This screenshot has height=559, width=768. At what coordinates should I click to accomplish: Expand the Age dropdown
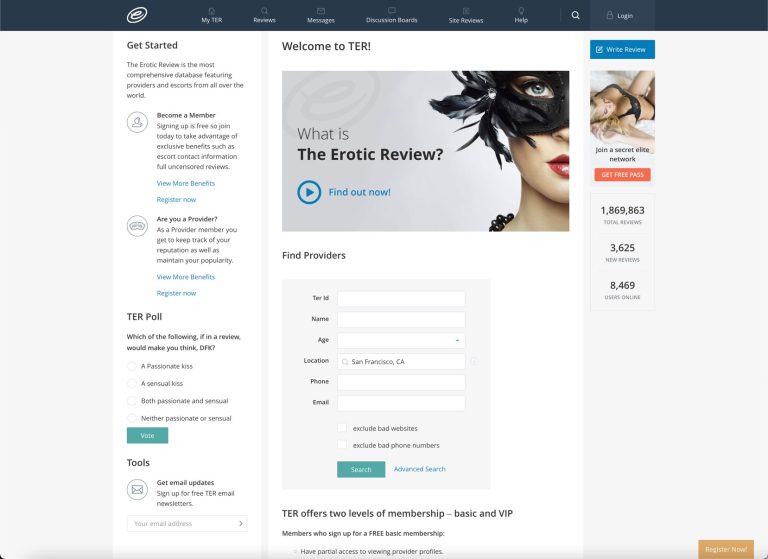pos(401,340)
